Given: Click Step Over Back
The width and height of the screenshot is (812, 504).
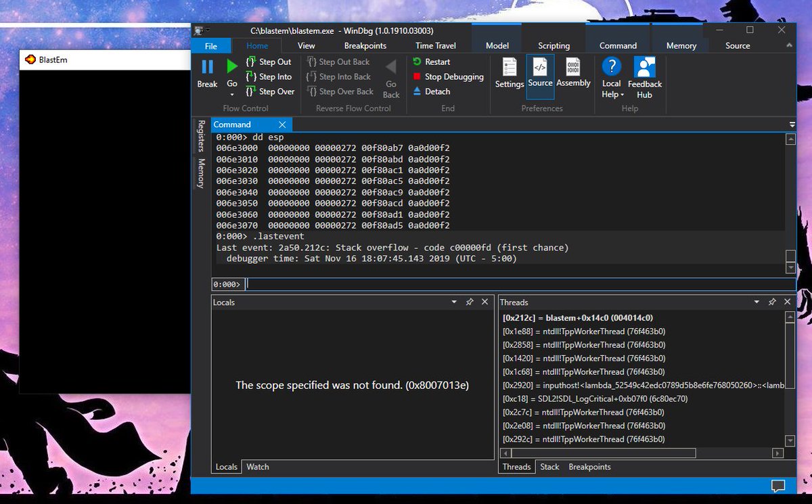Looking at the screenshot, I should [x=340, y=91].
